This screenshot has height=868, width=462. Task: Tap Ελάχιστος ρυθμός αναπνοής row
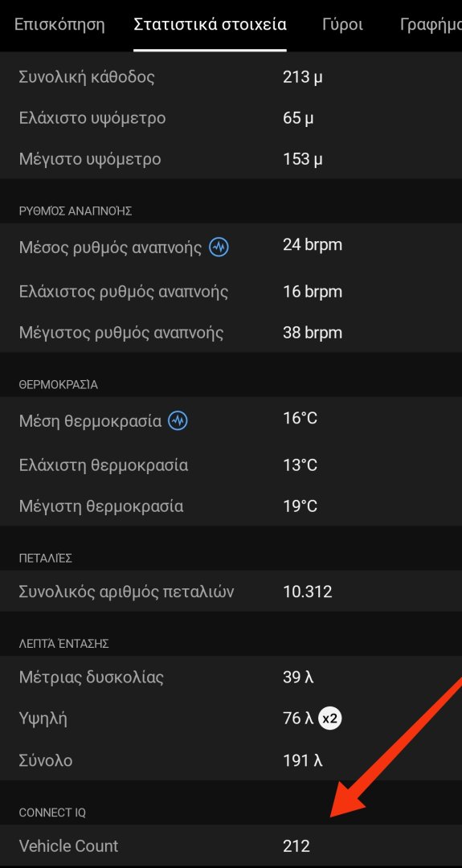point(231,291)
